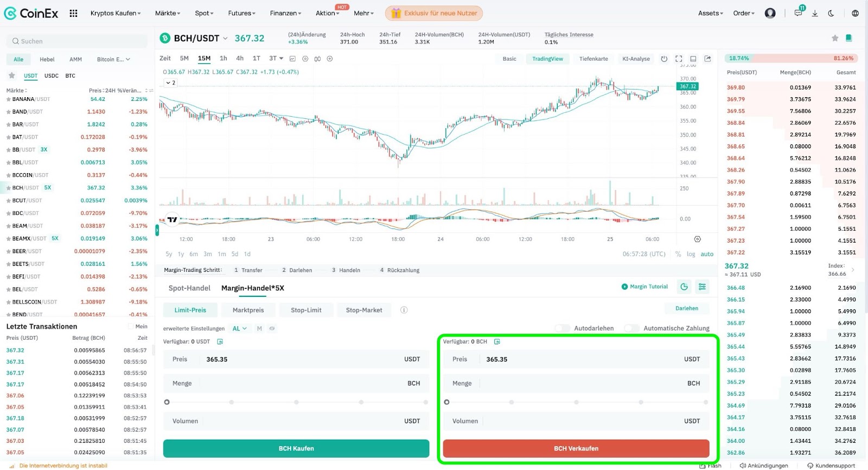Open Kundensupport link at bottom

(x=831, y=466)
